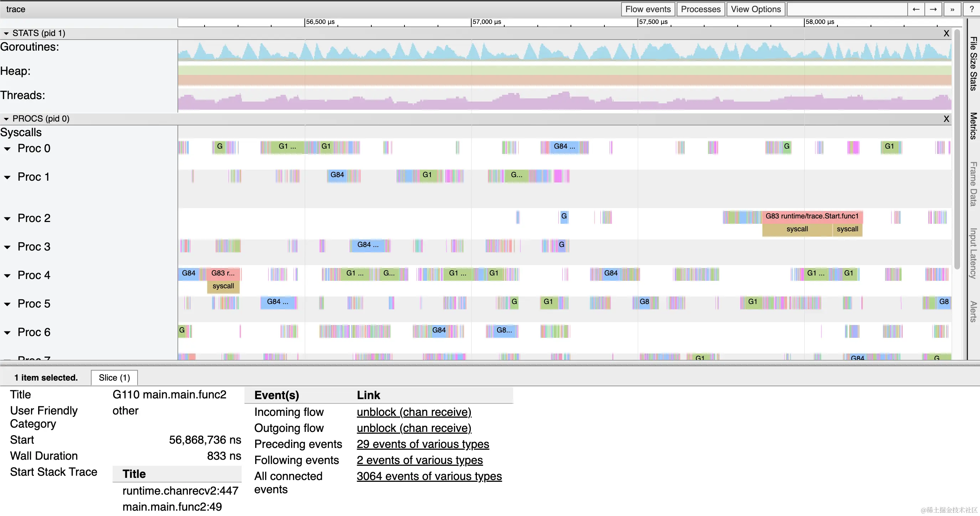Click the left arrow navigation button
Screen dimensions: 980x516
[916, 9]
